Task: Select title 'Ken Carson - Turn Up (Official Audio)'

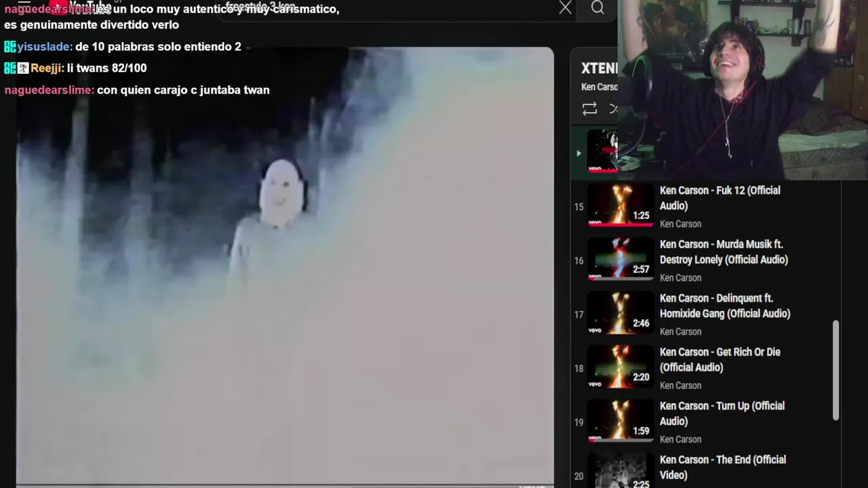Action: coord(722,413)
